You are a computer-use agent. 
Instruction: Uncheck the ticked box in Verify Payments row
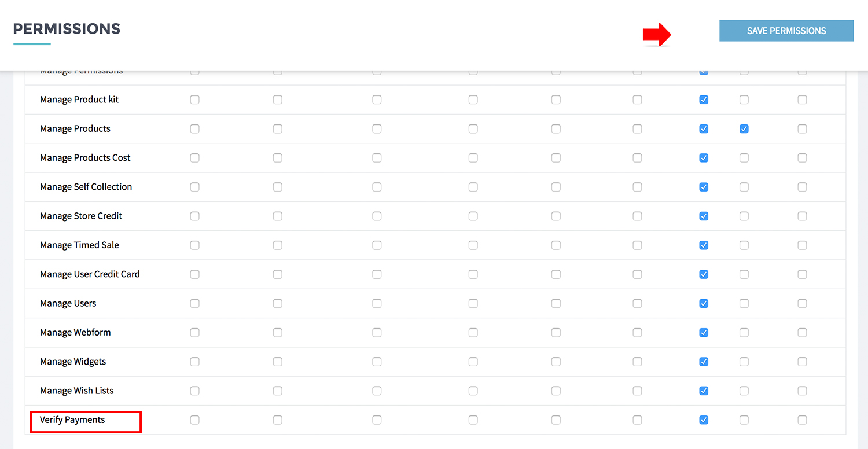pyautogui.click(x=704, y=420)
